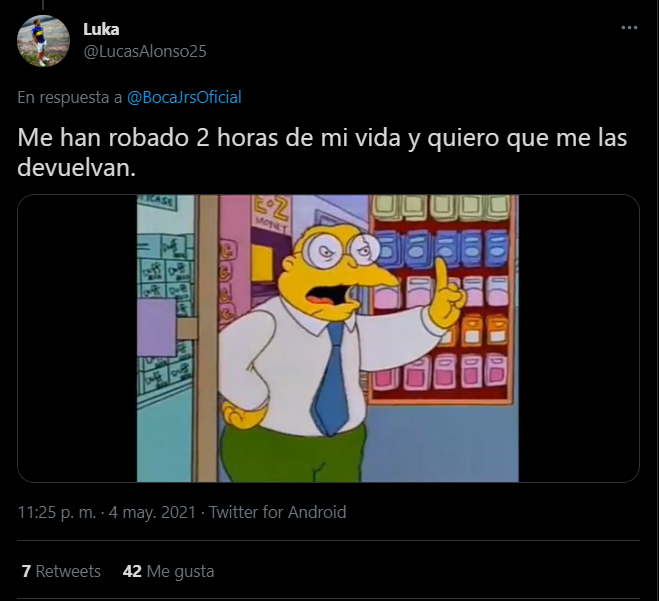
Task: Open the Simpsons GIF attachment
Action: point(328,338)
